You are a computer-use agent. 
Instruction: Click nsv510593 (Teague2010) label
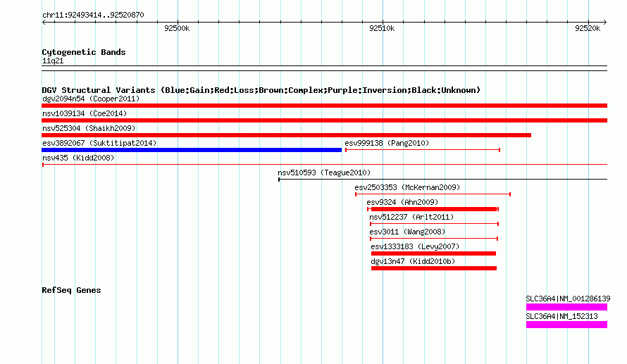(x=324, y=172)
